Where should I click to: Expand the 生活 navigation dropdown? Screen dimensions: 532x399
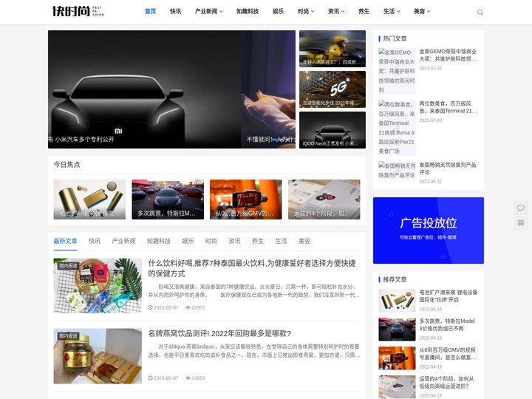pyautogui.click(x=392, y=11)
